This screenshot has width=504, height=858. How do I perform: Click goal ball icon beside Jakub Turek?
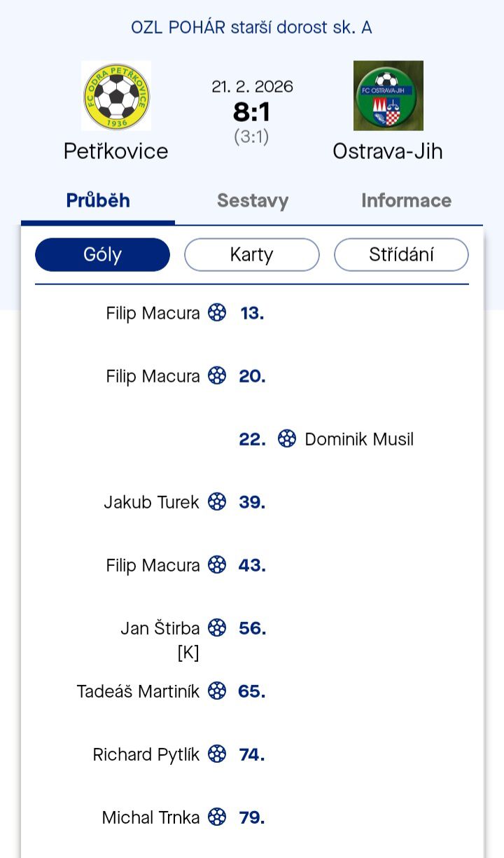pyautogui.click(x=218, y=502)
